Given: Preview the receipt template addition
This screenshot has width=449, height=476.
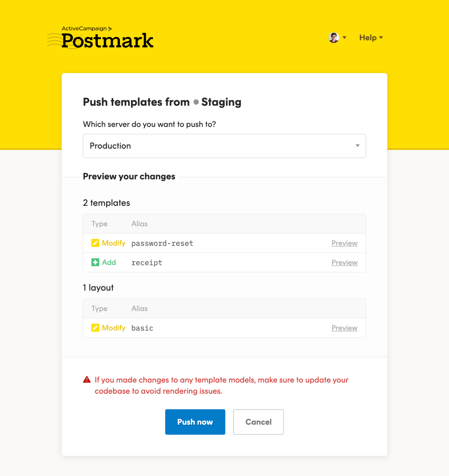Looking at the screenshot, I should point(344,262).
